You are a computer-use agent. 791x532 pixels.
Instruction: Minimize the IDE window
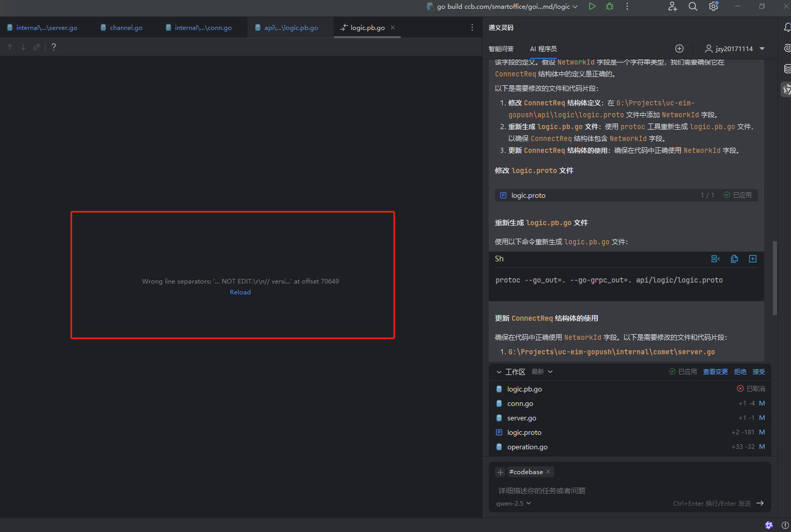coord(738,6)
